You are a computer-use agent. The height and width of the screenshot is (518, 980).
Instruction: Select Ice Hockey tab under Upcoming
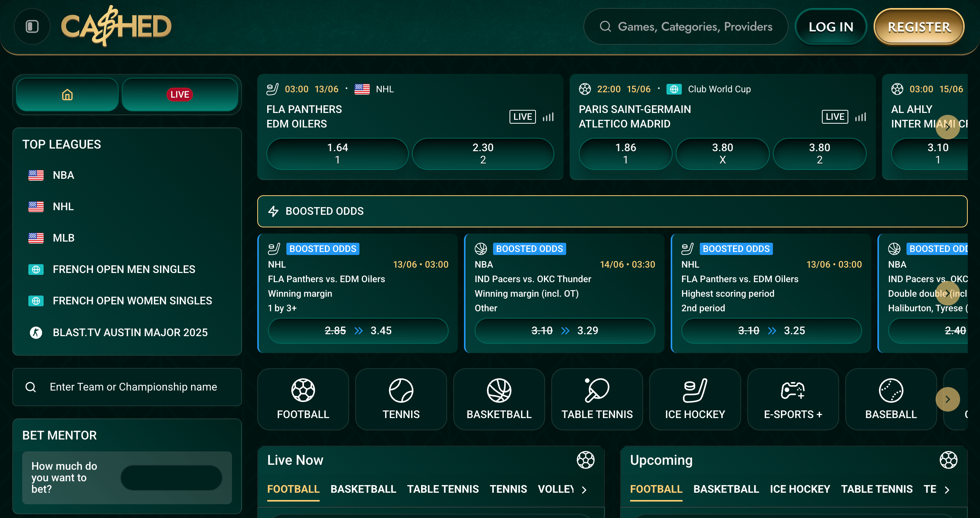(x=800, y=489)
